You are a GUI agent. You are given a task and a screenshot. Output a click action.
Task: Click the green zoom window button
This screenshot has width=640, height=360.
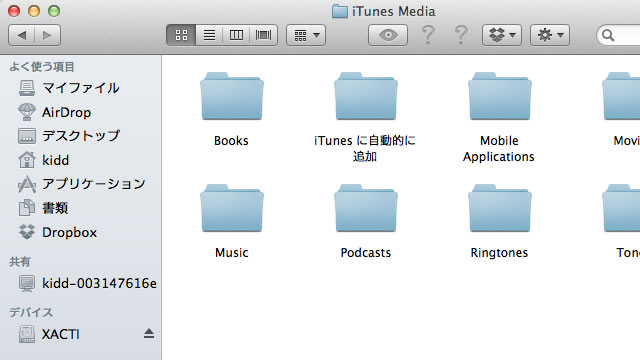[54, 11]
